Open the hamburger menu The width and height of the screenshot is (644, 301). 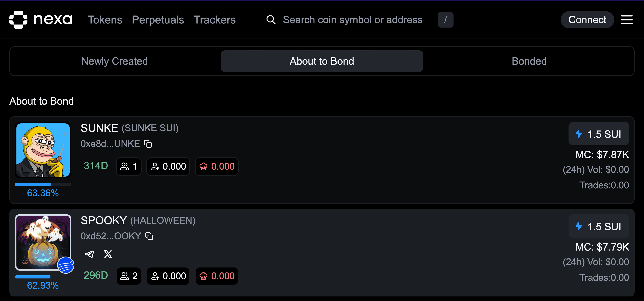pyautogui.click(x=627, y=20)
